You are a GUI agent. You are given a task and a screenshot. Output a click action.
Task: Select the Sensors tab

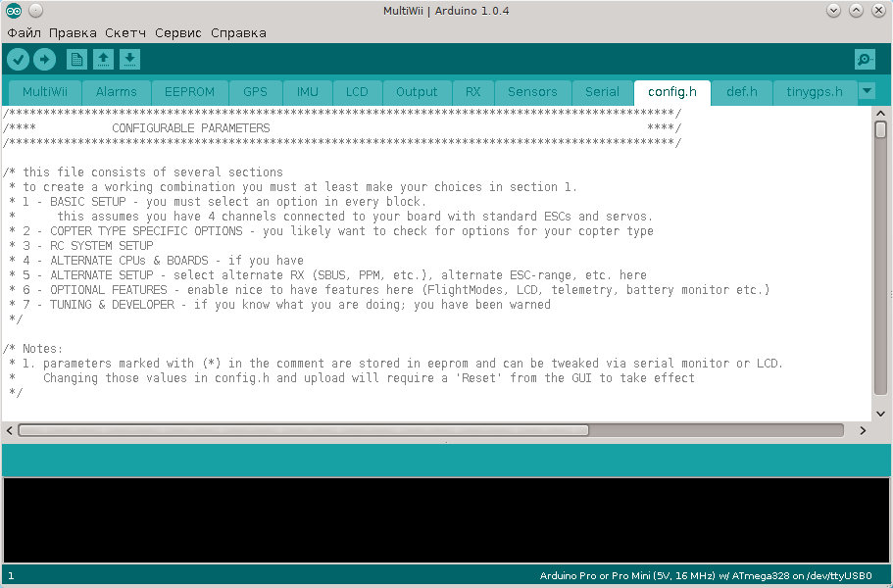532,92
